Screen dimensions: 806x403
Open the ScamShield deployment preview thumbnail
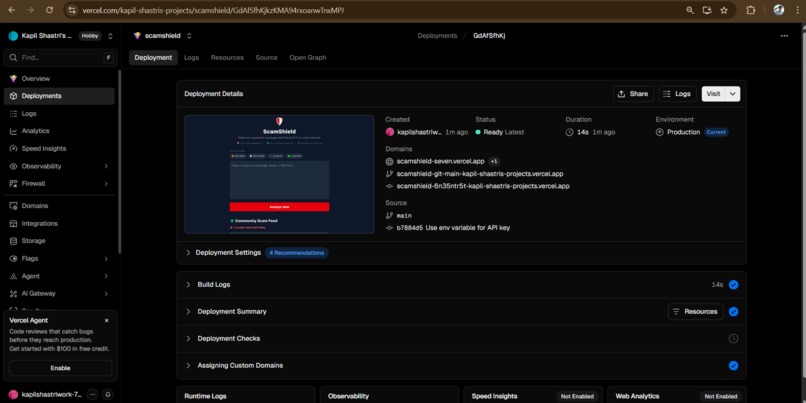coord(280,174)
